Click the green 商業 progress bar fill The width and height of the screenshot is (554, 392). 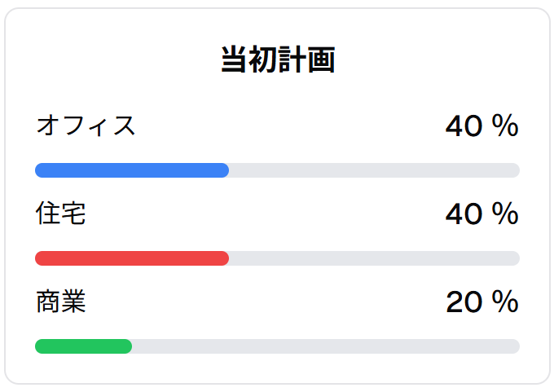83,346
